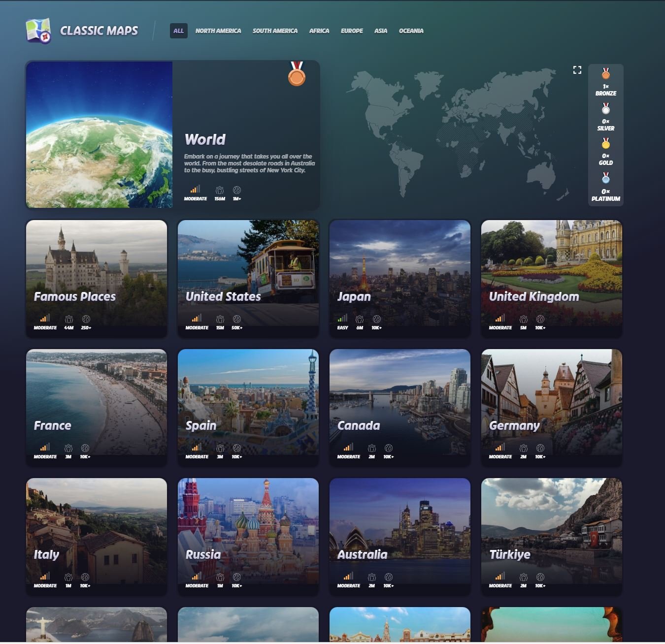Click the bronze medal on World card

[297, 74]
